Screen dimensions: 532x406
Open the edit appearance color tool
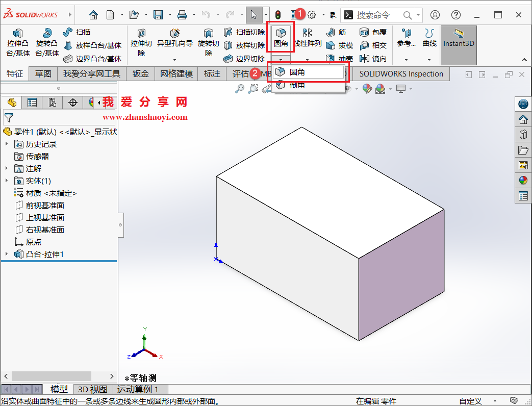pos(367,89)
